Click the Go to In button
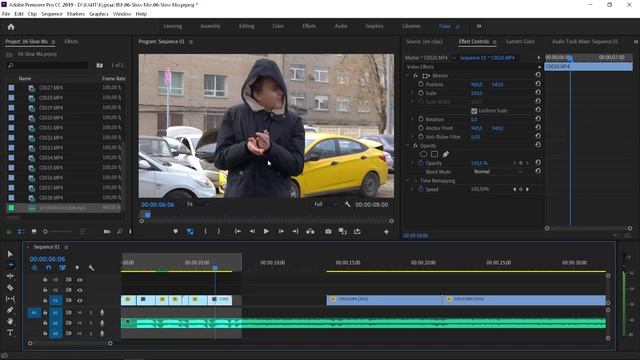This screenshot has height=360, width=640. 238,231
